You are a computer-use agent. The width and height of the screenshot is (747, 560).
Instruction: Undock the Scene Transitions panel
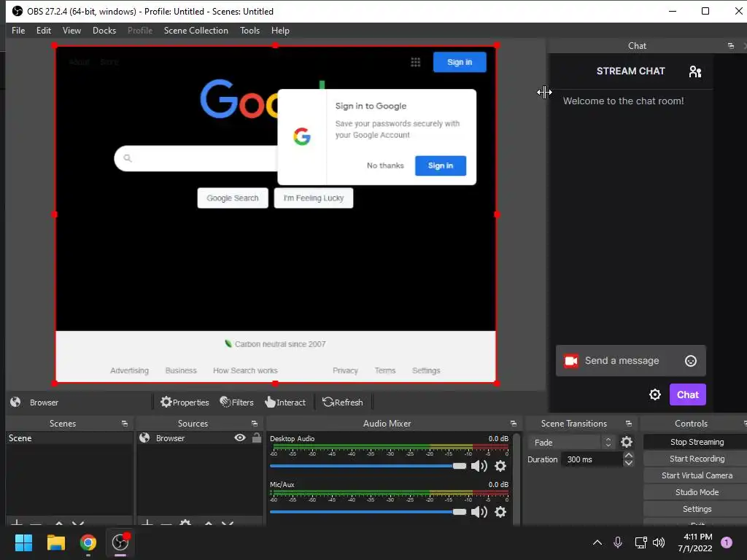(628, 424)
